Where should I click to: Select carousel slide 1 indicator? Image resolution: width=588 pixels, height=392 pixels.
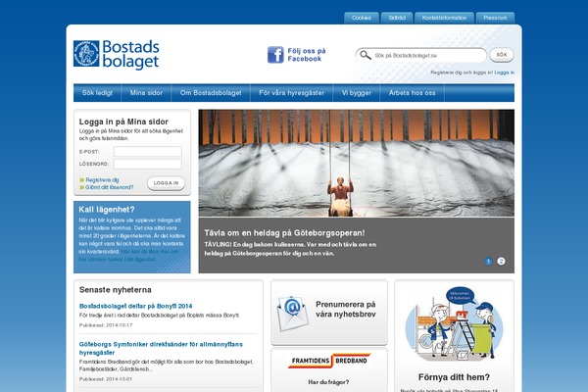pos(488,261)
